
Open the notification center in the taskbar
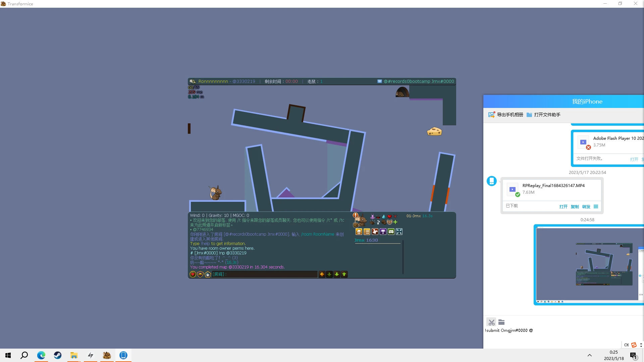point(634,356)
